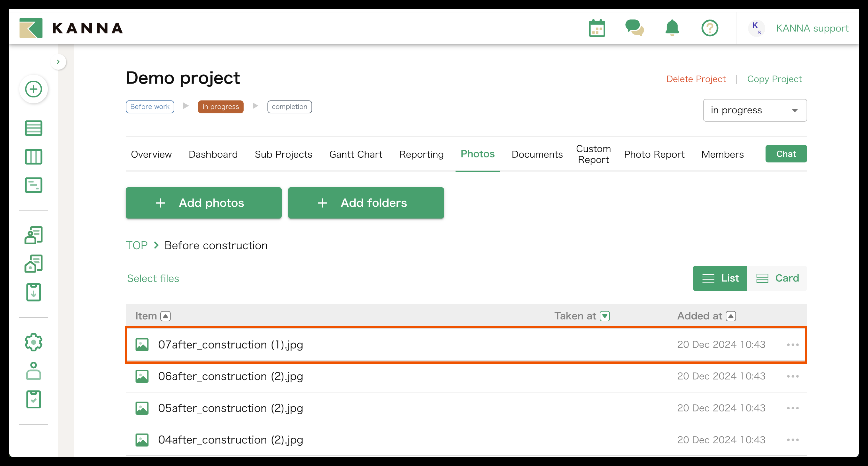Toggle sort by Item column
Image resolution: width=868 pixels, height=466 pixels.
(165, 316)
